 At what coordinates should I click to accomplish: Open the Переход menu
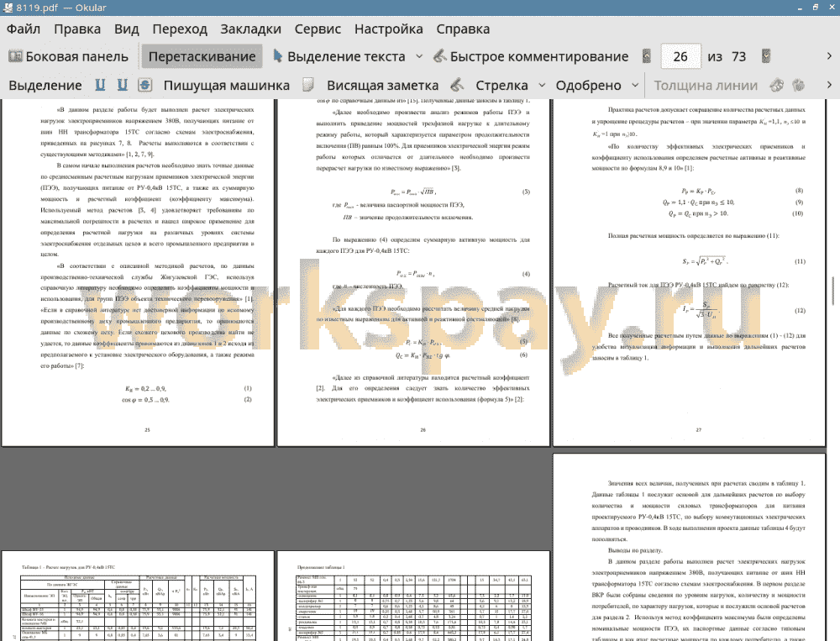coord(180,29)
